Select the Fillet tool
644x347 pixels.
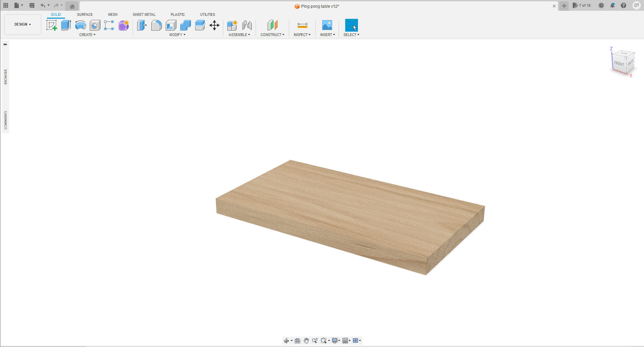[156, 25]
